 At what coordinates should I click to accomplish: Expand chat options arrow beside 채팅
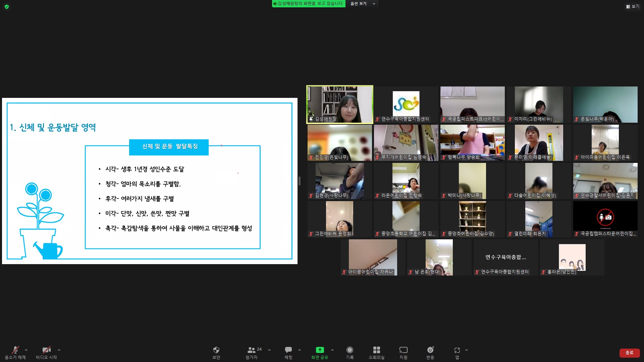[300, 350]
